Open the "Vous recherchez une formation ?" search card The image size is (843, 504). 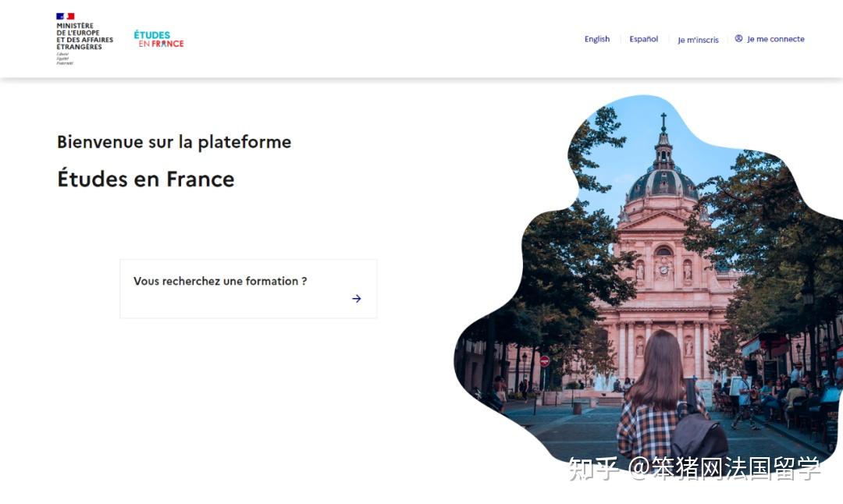pyautogui.click(x=248, y=289)
